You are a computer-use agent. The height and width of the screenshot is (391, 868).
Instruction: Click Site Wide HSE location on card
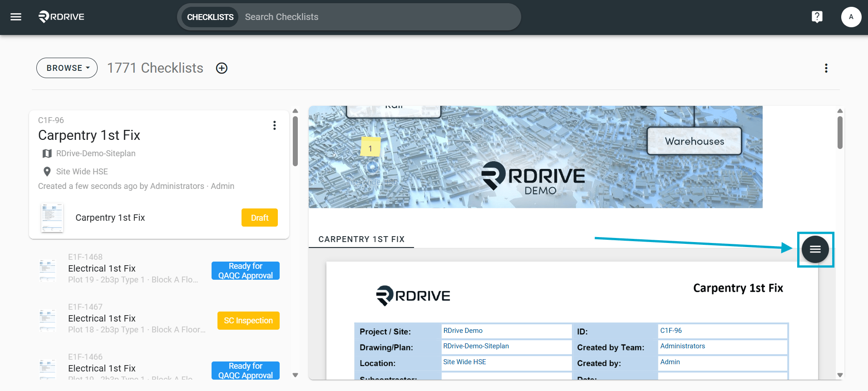(x=82, y=172)
